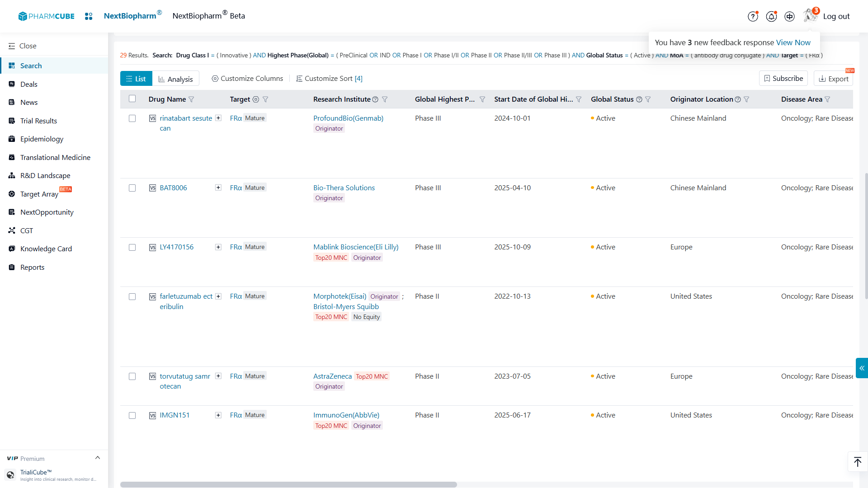This screenshot has height=488, width=868.
Task: Expand side panel with double chevron
Action: (x=862, y=368)
